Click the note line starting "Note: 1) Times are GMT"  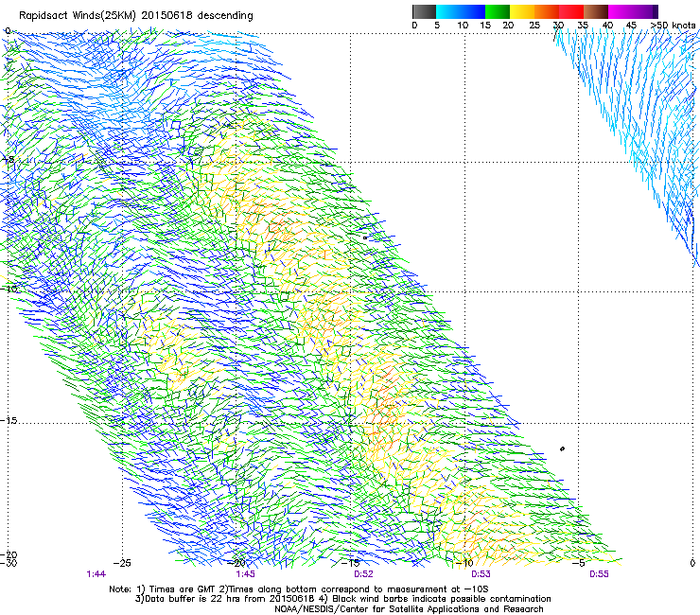point(298,589)
